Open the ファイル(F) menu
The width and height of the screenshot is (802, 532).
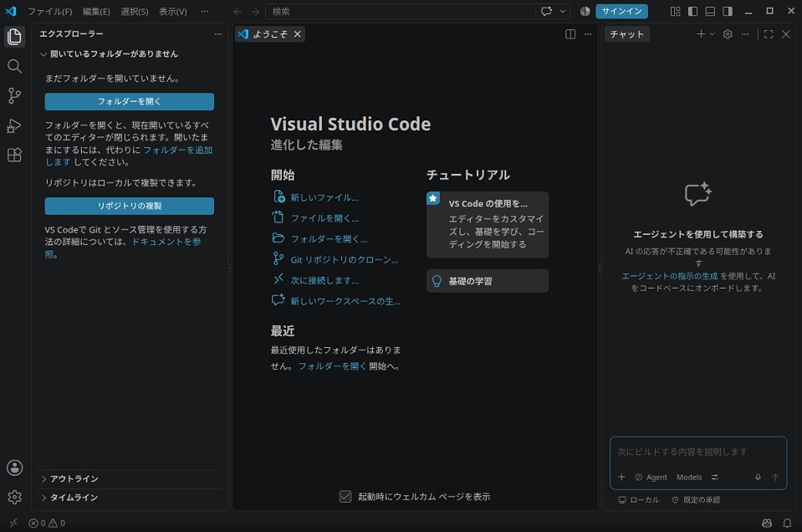tap(49, 11)
